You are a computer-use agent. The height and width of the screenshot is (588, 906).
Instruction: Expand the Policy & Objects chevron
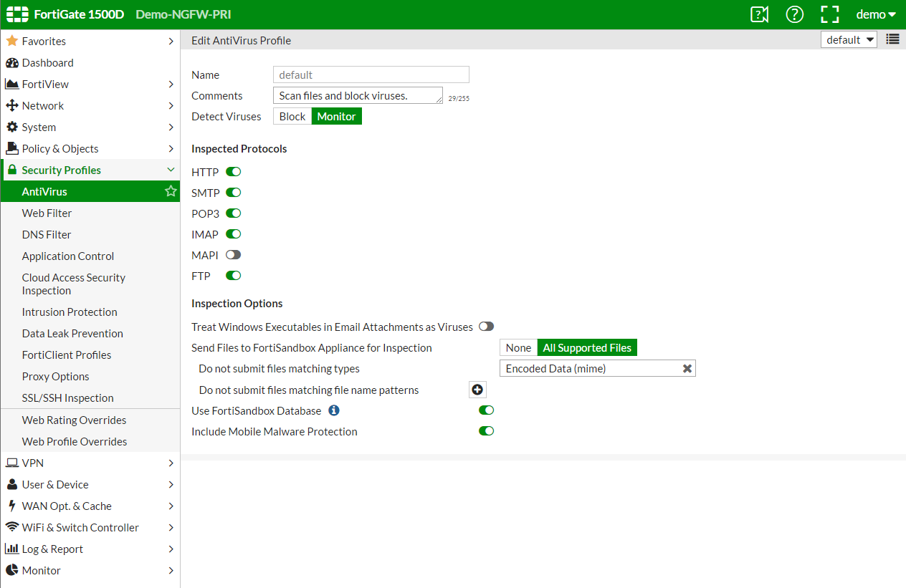171,148
